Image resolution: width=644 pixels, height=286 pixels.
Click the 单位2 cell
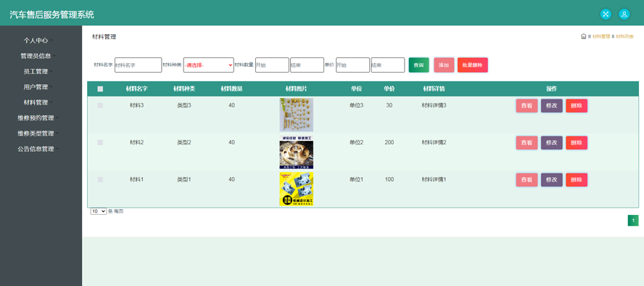click(357, 142)
